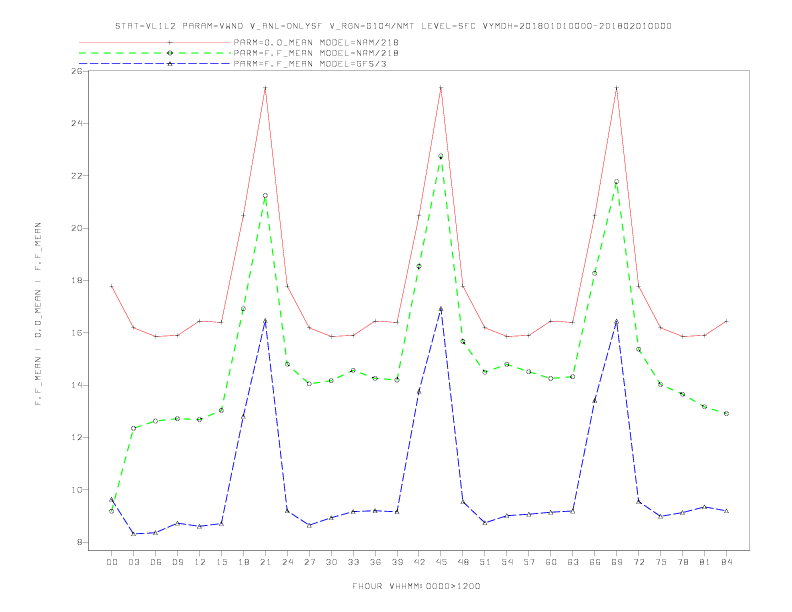This screenshot has width=792, height=612.
Task: Click the x-axis label FHOUR VHHMM:0000>1200
Action: coord(416,586)
